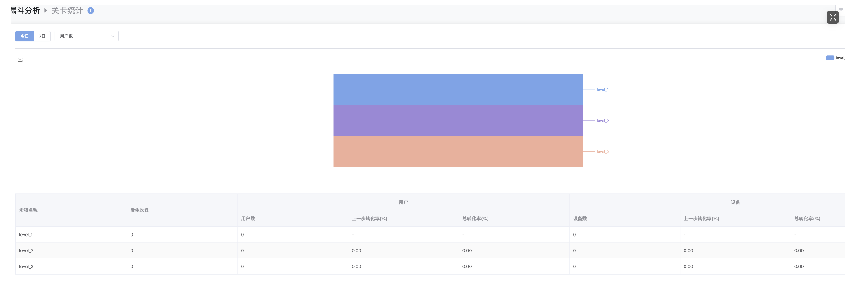Open the calendar icon at top right
The height and width of the screenshot is (291, 868).
[841, 10]
